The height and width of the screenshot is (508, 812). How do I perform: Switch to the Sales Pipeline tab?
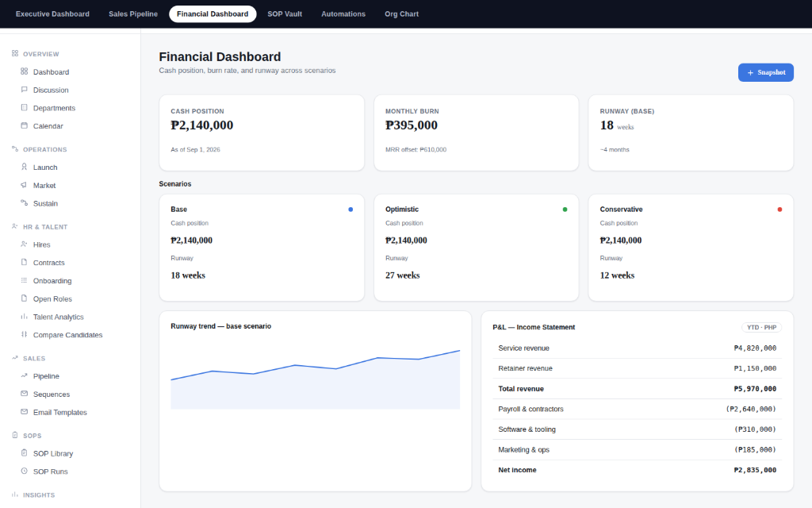click(x=133, y=14)
